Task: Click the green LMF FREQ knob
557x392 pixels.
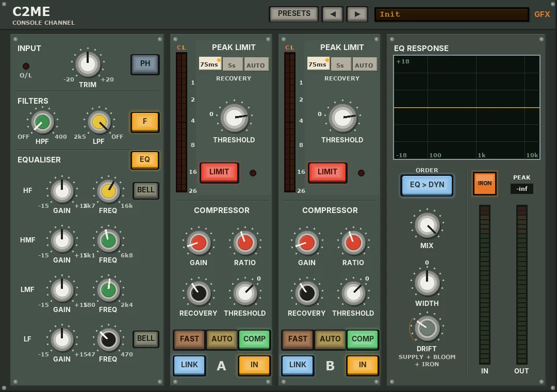Action: (108, 290)
